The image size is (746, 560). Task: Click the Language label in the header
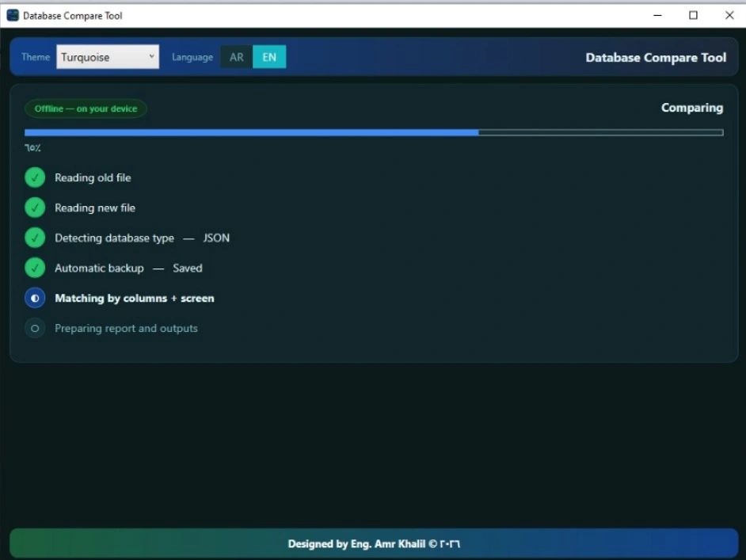(x=192, y=57)
